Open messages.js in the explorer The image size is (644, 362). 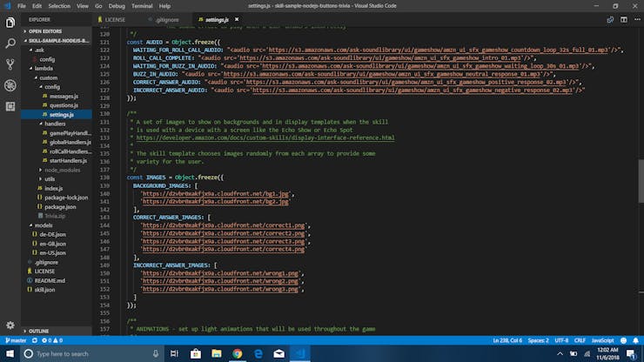(64, 96)
